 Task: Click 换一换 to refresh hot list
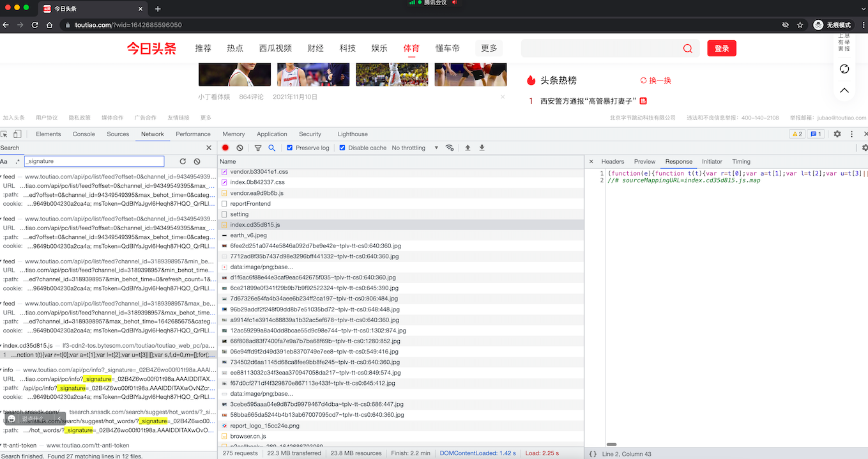[656, 81]
